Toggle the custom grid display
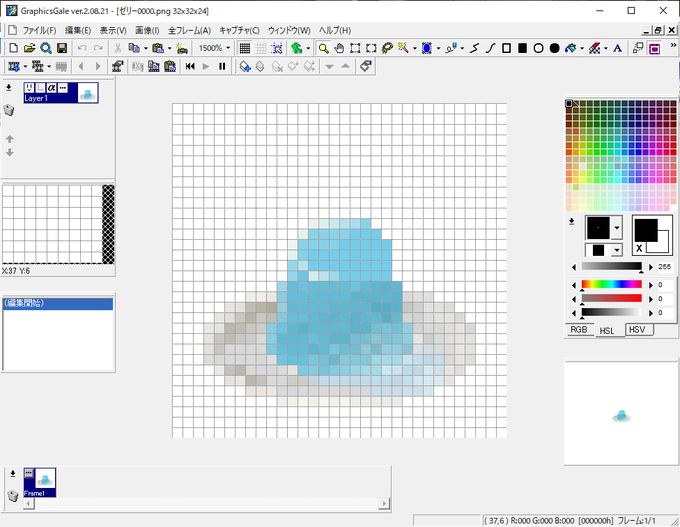The height and width of the screenshot is (527, 680). pyautogui.click(x=261, y=48)
